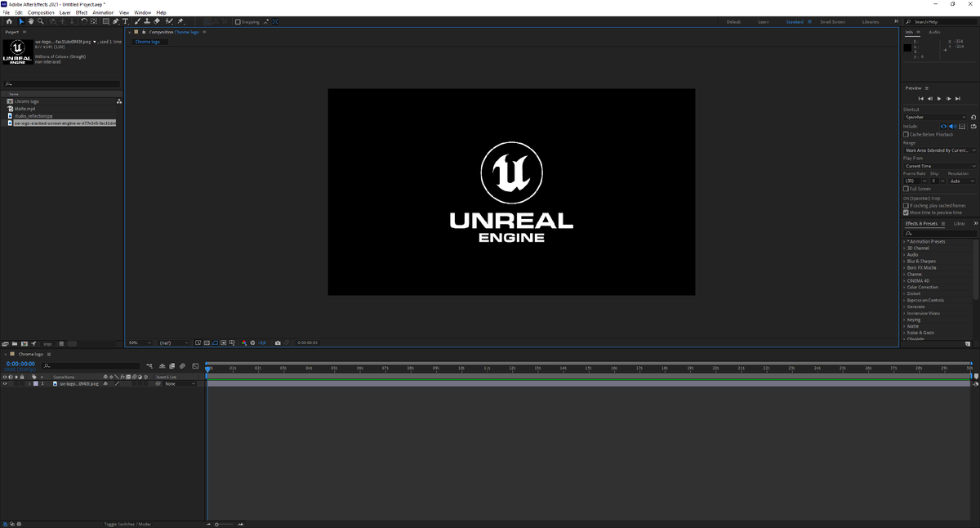Switch to the Small Screen workspace
The height and width of the screenshot is (528, 980).
tap(832, 22)
